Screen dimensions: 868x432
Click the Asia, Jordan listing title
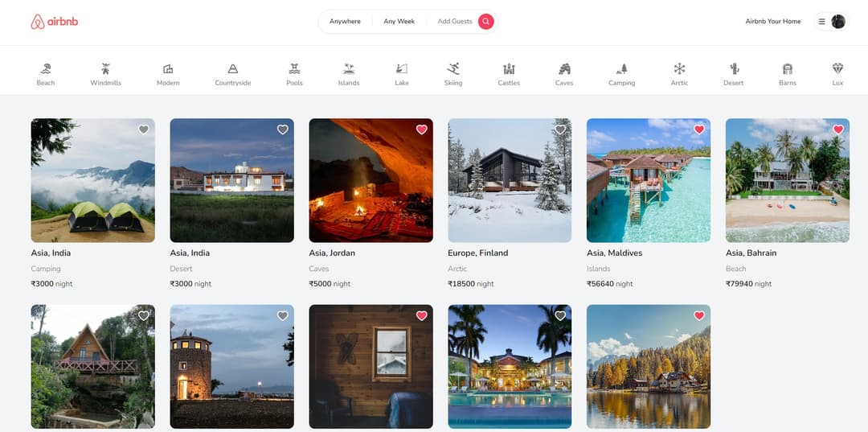pos(332,253)
